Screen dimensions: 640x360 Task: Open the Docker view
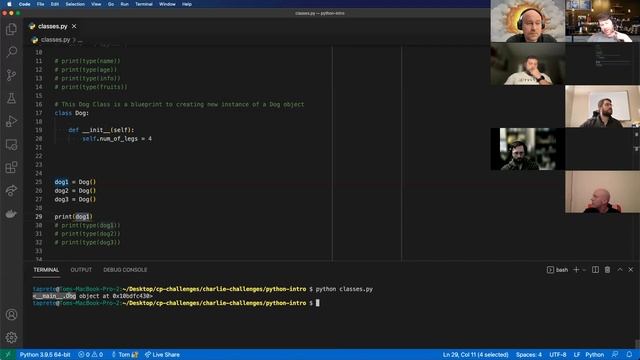click(11, 213)
